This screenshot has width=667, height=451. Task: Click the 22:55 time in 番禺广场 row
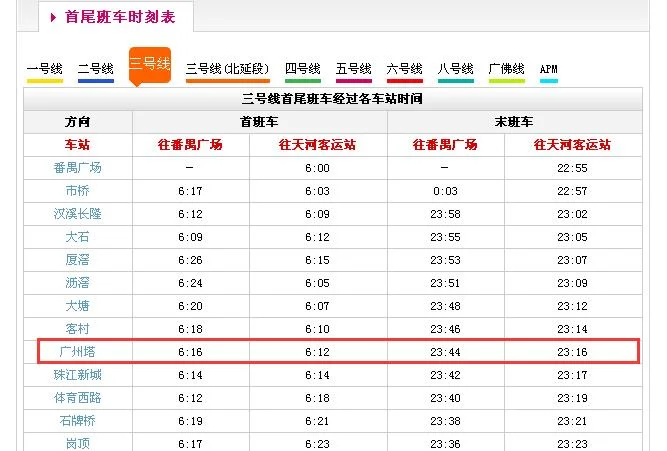[x=573, y=168]
